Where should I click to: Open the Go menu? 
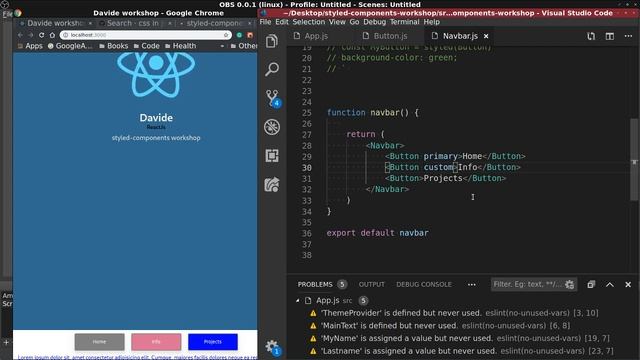pos(354,22)
